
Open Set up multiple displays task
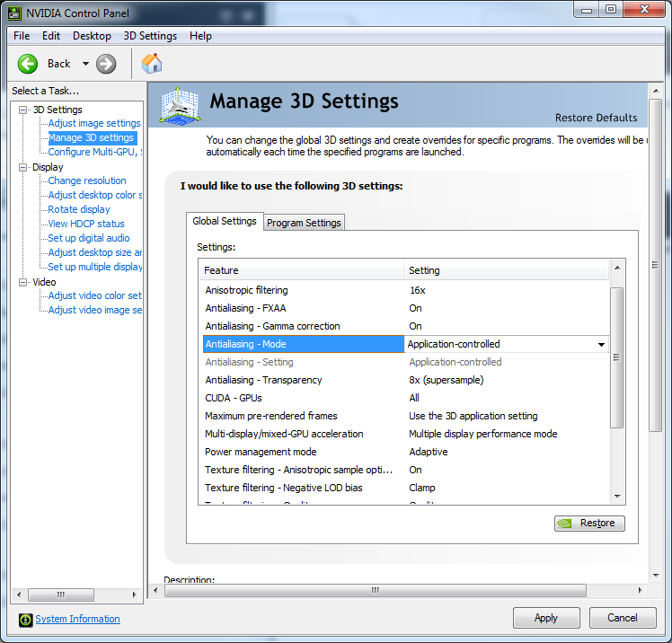94,267
